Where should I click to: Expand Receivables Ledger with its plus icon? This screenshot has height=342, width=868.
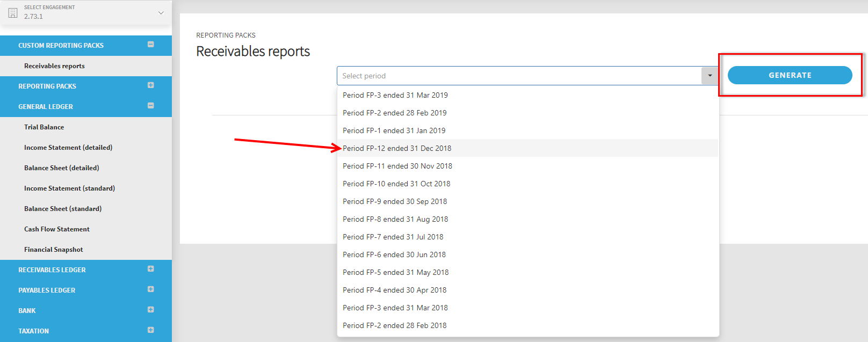151,269
